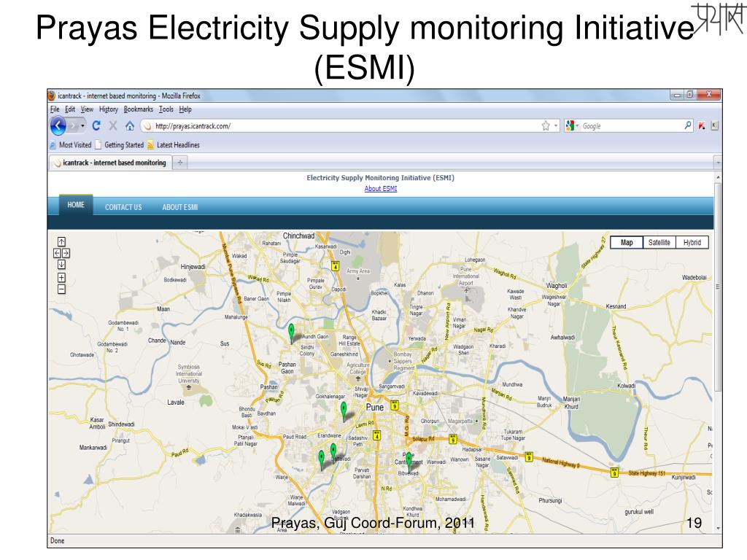This screenshot has height=560, width=747.
Task: Zoom out of the map with minus
Action: point(61,289)
